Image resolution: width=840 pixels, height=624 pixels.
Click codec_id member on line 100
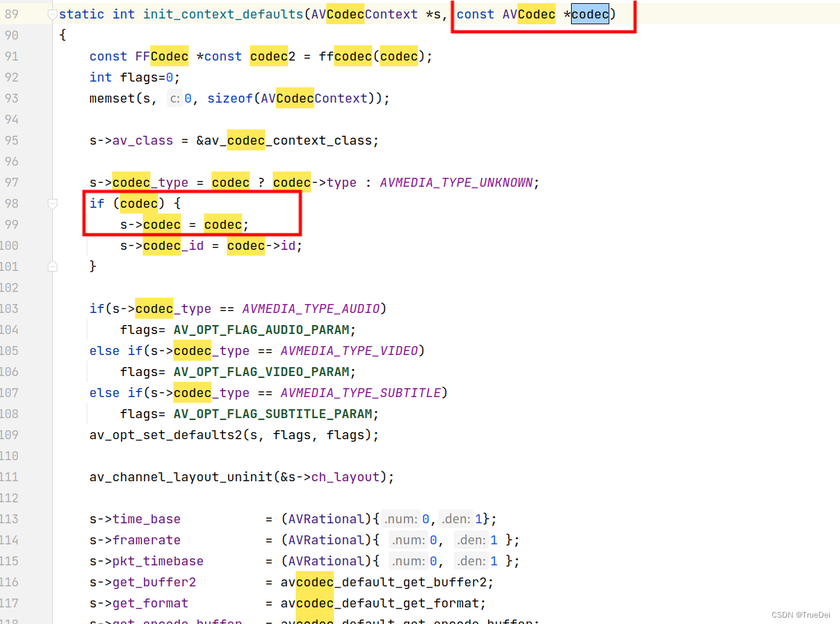[x=173, y=245]
